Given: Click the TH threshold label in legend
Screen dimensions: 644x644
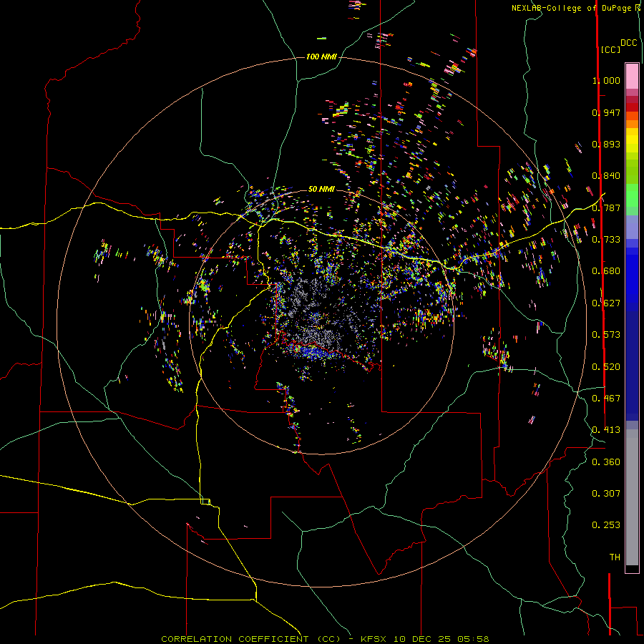Looking at the screenshot, I should (x=615, y=557).
